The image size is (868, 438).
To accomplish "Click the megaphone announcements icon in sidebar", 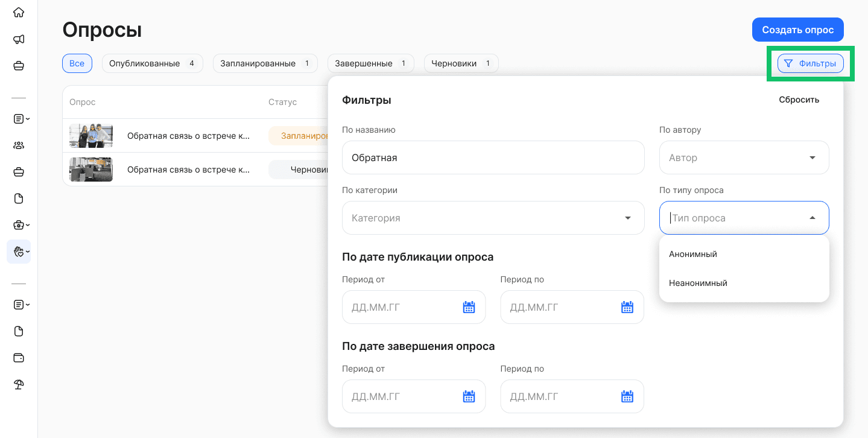I will (x=19, y=39).
